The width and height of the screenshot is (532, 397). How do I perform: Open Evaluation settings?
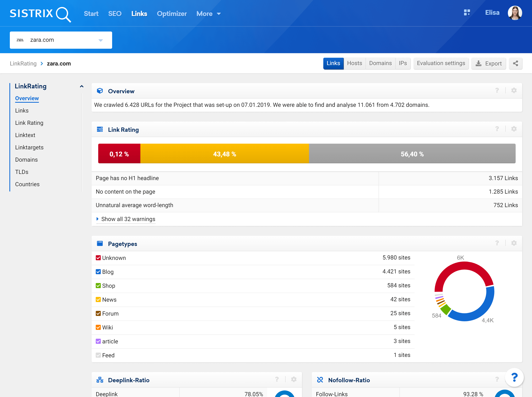pyautogui.click(x=441, y=63)
